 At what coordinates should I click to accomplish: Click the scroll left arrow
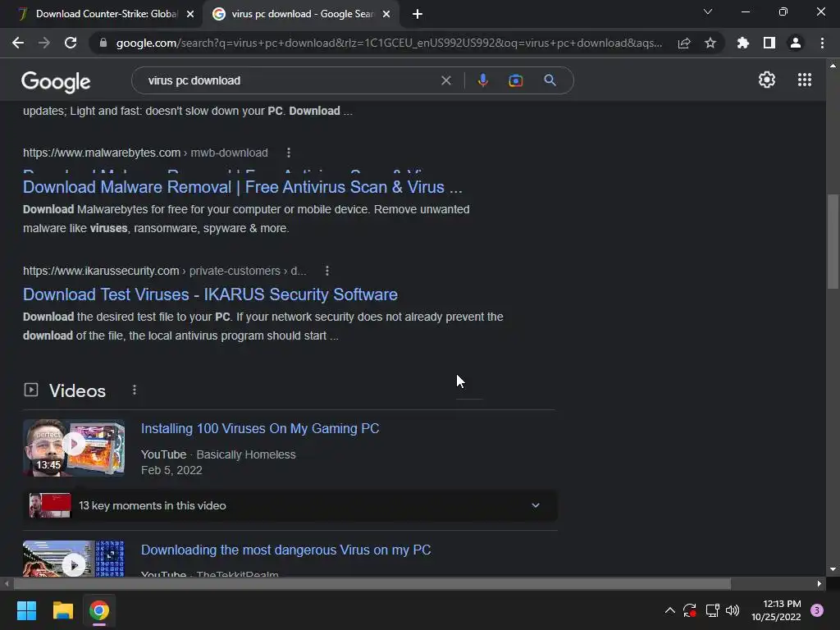click(x=7, y=583)
